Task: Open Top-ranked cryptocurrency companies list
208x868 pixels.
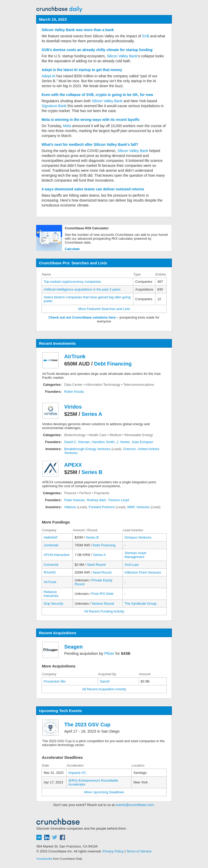Action: (72, 282)
